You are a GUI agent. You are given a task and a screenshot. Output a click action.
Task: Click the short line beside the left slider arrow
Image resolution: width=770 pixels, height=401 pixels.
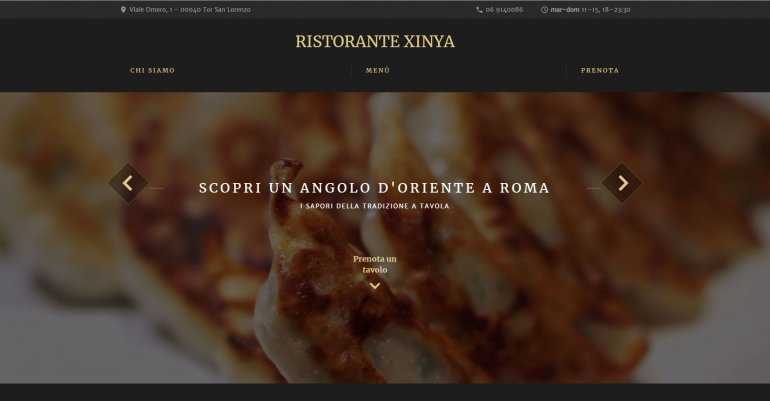[x=157, y=188]
